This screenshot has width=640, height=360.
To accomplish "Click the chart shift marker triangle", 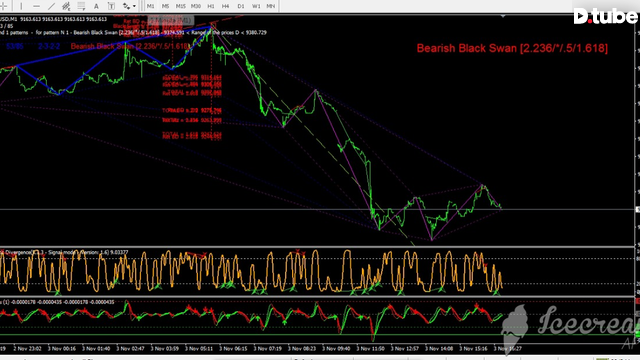I will click(x=503, y=16).
